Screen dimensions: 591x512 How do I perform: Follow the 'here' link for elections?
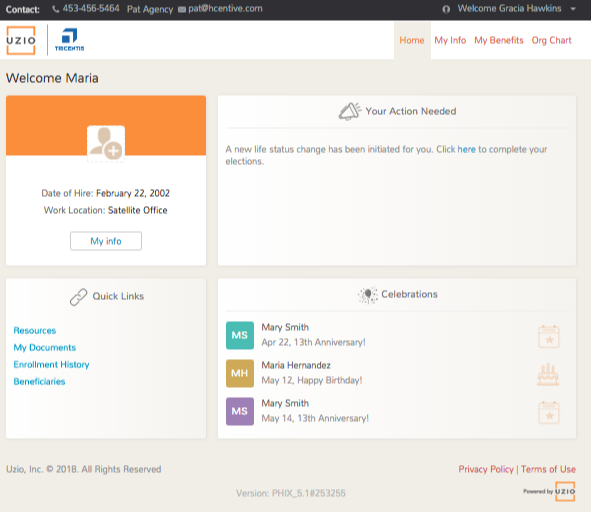click(466, 149)
